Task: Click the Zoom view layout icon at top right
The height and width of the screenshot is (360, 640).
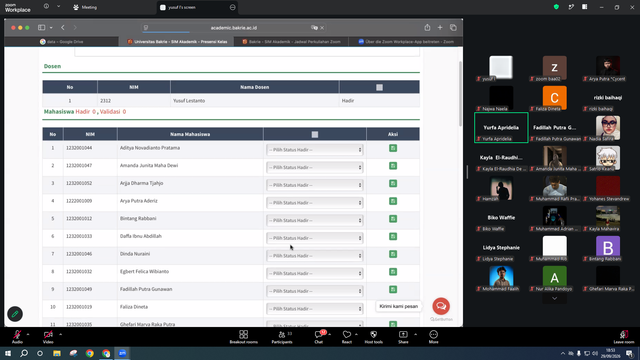Action: (584, 7)
